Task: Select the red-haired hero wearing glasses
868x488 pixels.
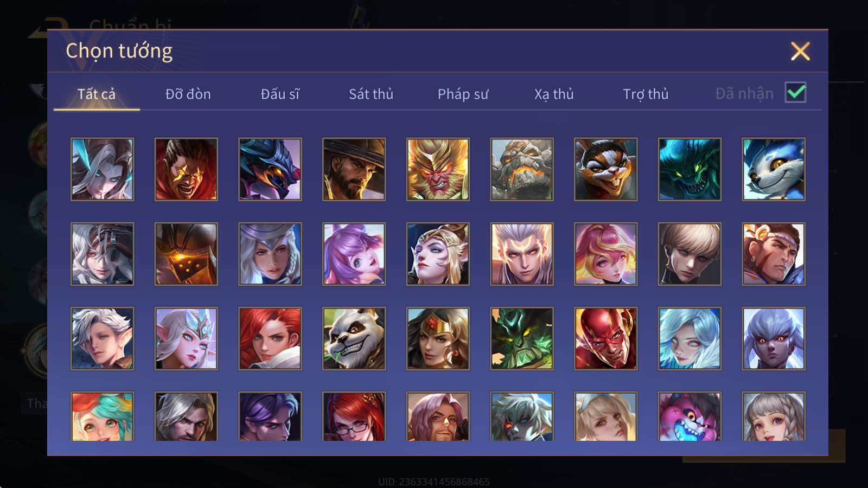Action: 354,416
